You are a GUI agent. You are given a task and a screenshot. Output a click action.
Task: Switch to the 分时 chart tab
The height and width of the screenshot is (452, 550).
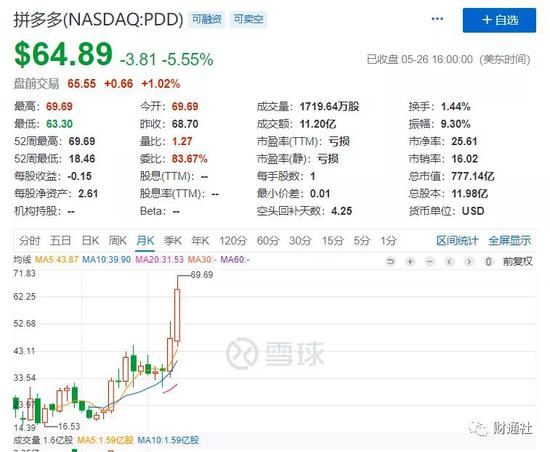(29, 241)
